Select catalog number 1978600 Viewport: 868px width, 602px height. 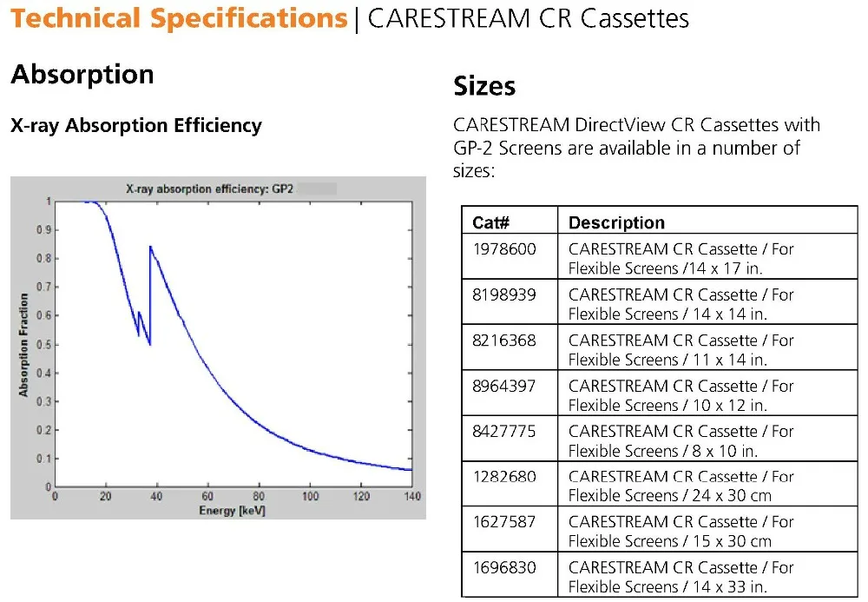click(504, 249)
